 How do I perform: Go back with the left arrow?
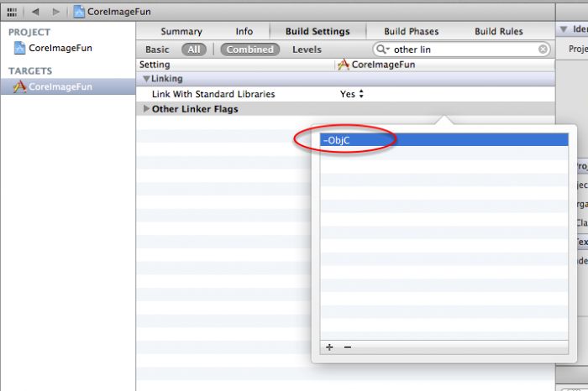pos(35,12)
